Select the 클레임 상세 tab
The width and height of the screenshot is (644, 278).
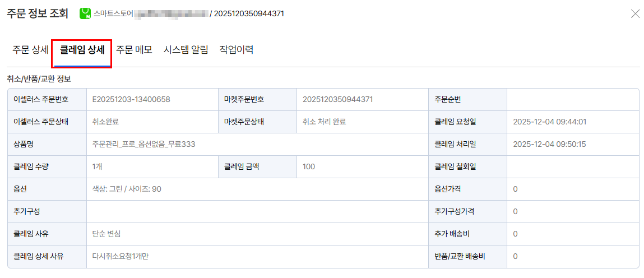[x=82, y=50]
